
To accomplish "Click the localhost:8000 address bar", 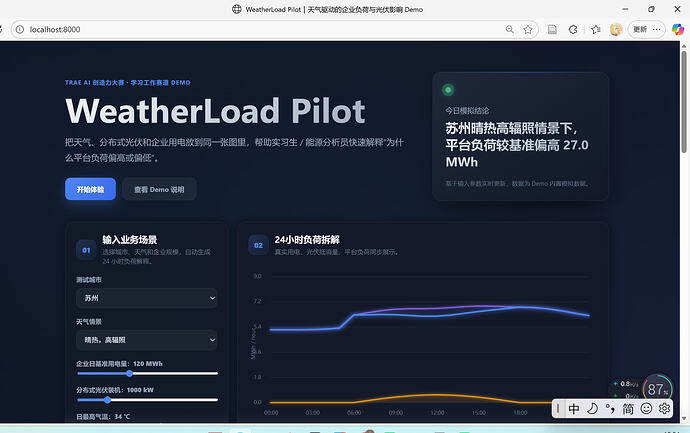I will click(264, 29).
